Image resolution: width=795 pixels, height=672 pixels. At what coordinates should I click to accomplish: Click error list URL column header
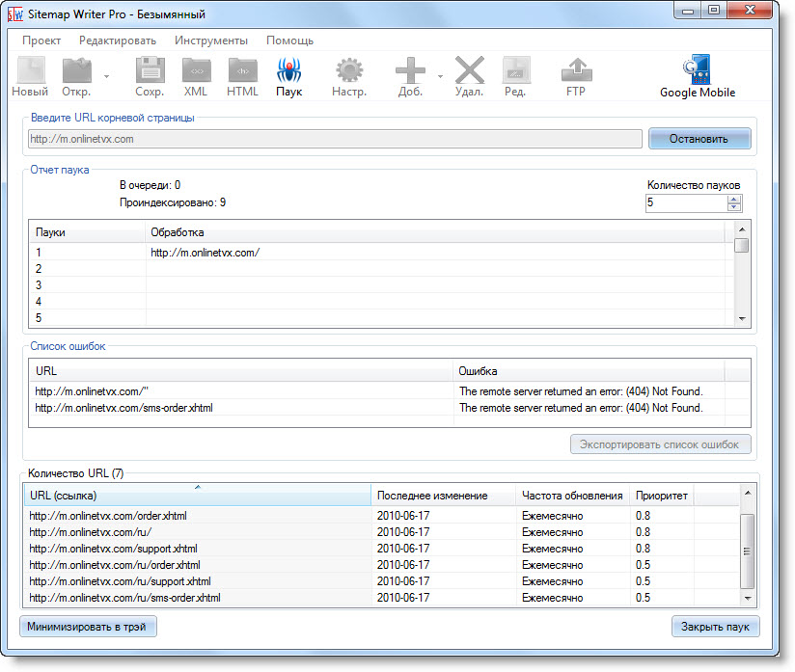(240, 371)
